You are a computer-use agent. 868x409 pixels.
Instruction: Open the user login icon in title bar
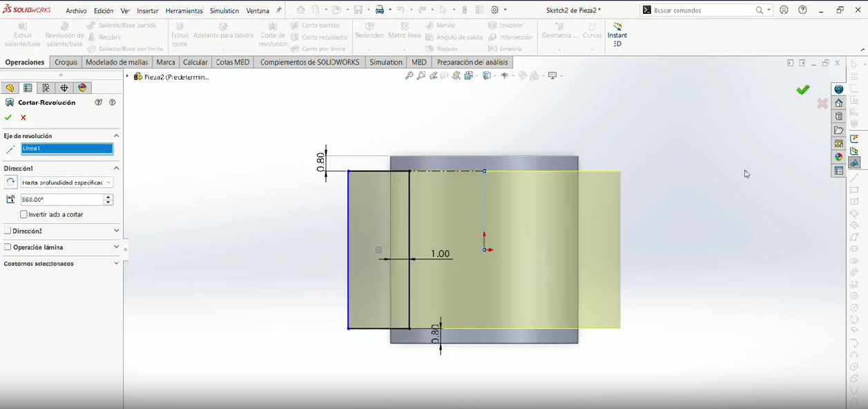click(x=784, y=10)
